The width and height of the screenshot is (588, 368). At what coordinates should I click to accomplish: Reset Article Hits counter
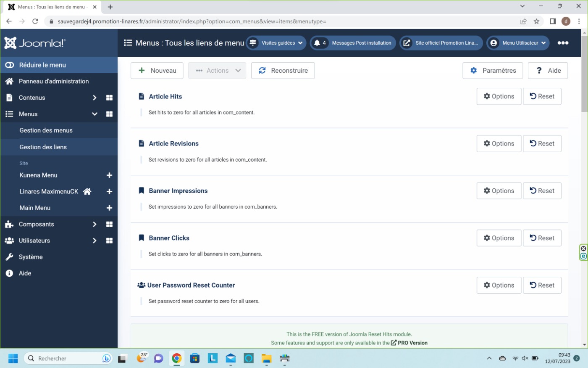point(542,96)
